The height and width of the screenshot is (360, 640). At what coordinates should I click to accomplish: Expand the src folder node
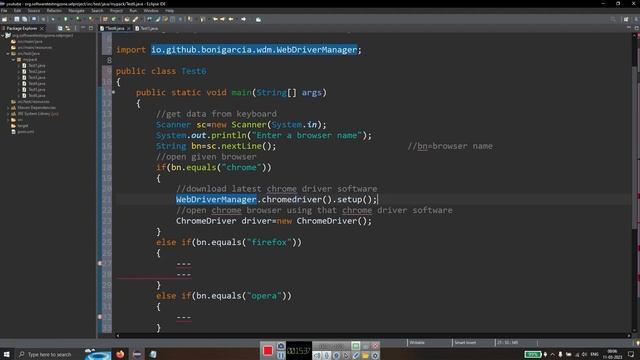click(8, 120)
